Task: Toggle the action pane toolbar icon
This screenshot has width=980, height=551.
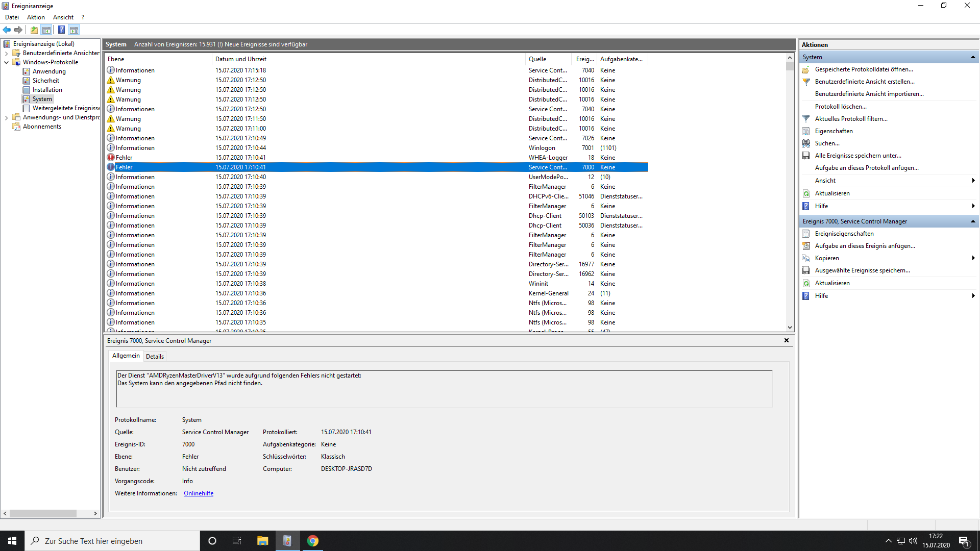Action: 74,30
